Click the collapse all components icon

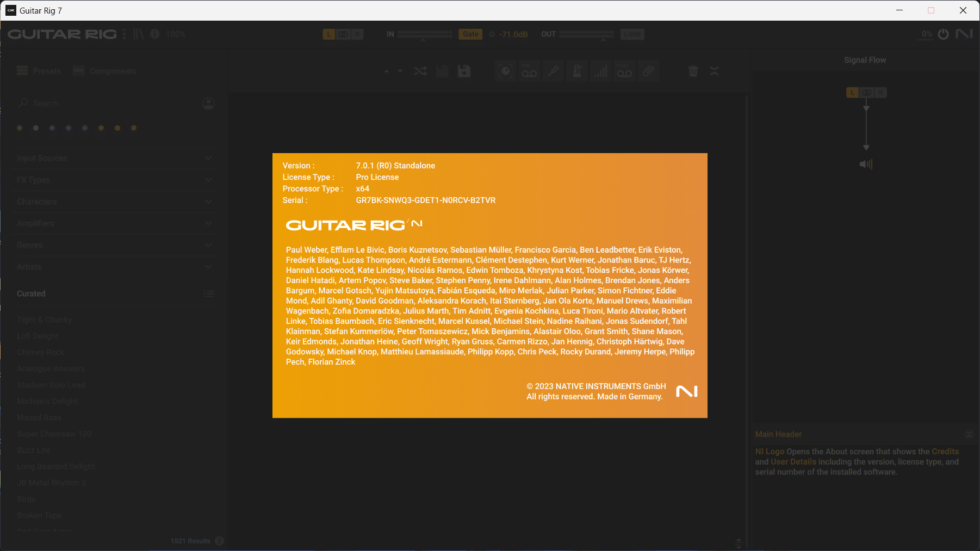715,71
